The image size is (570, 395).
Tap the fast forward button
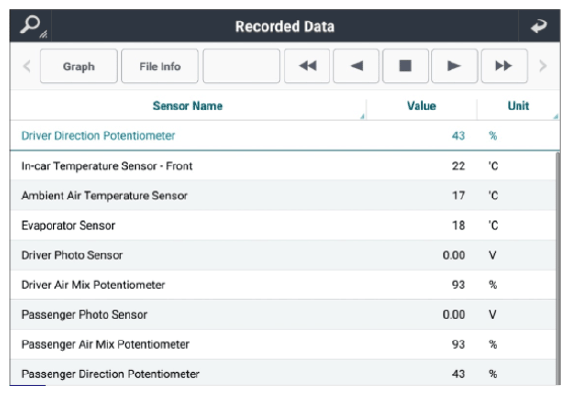pos(504,66)
